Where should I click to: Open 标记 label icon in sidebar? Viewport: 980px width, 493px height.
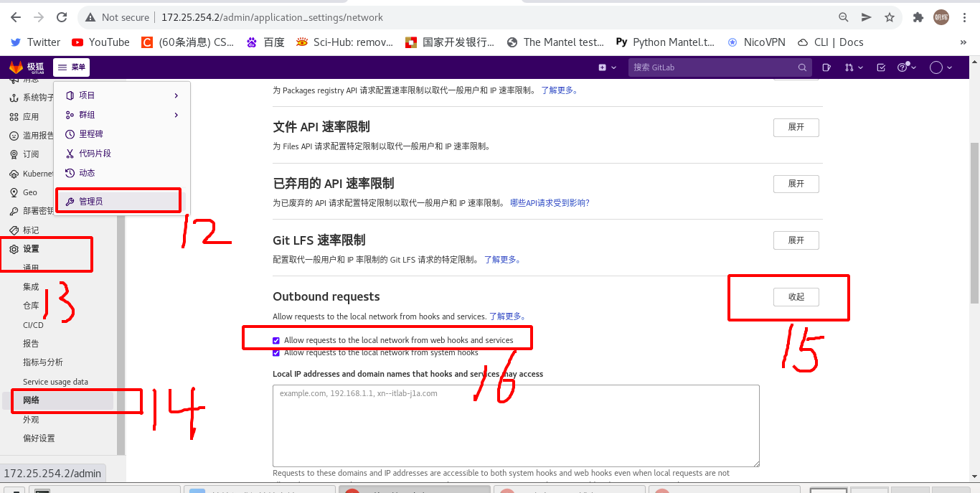coord(14,230)
